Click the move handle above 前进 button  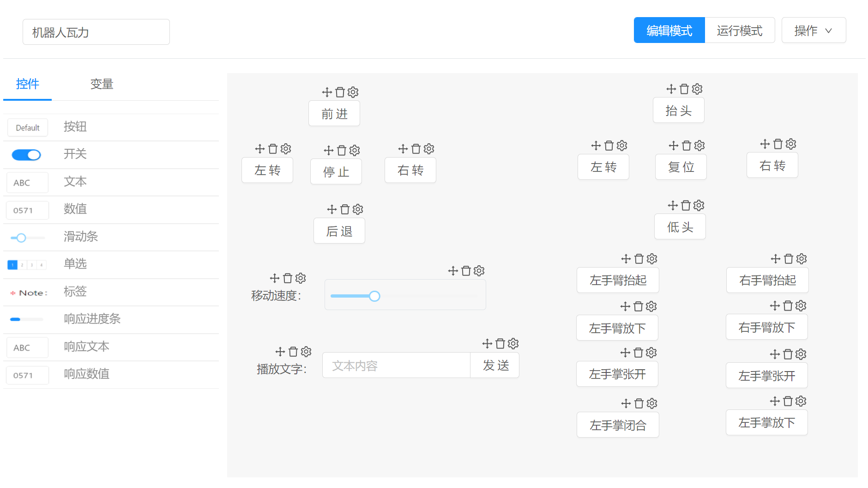(x=327, y=92)
